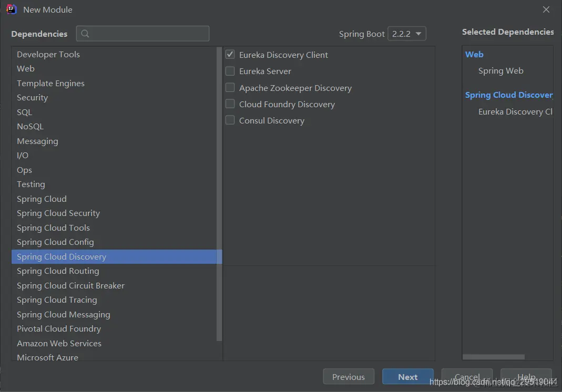Select the I/O category
562x392 pixels.
[114, 156]
